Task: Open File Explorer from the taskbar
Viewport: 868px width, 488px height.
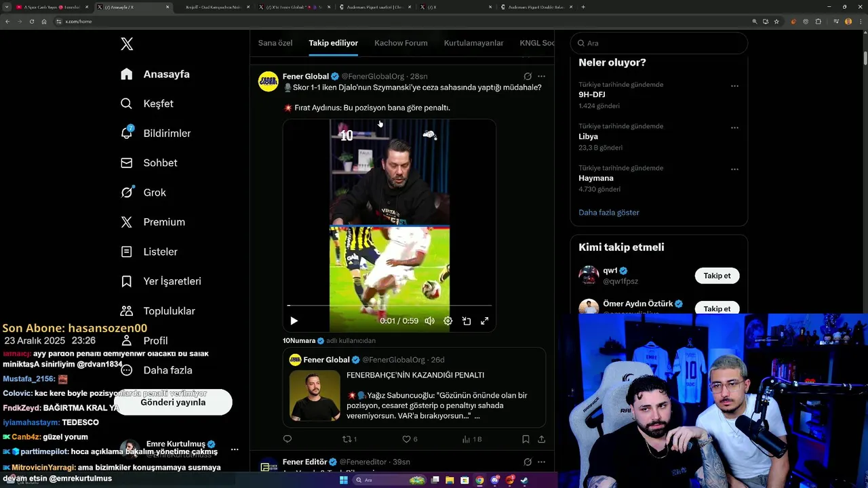Action: (x=450, y=480)
